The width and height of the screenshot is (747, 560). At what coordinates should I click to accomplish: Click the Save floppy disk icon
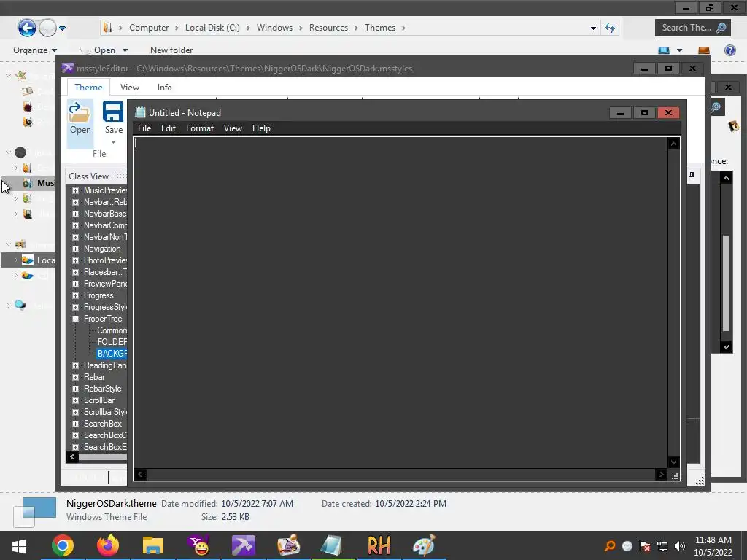[113, 113]
